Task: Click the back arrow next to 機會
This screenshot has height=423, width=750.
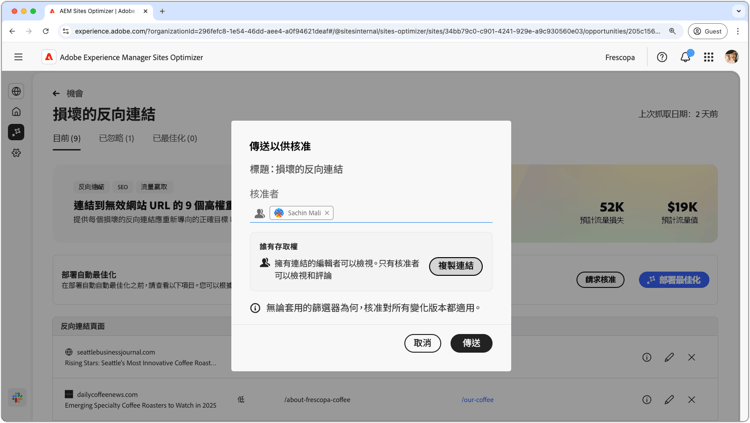Action: point(56,93)
